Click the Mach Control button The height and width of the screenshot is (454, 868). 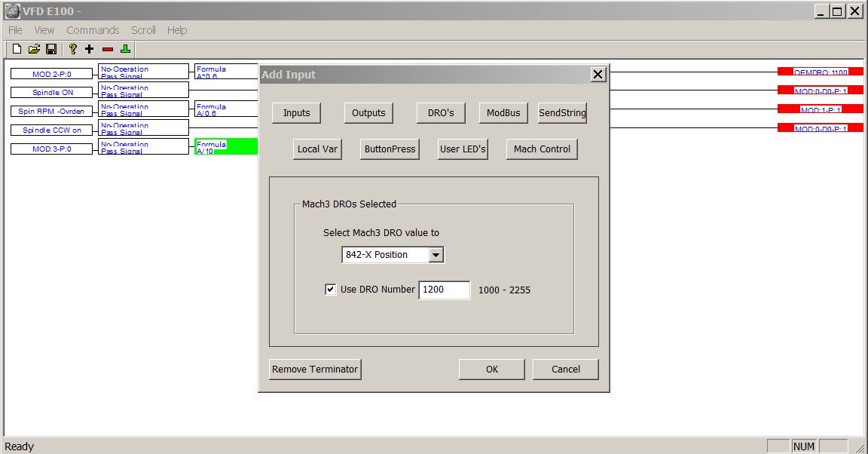click(x=542, y=149)
